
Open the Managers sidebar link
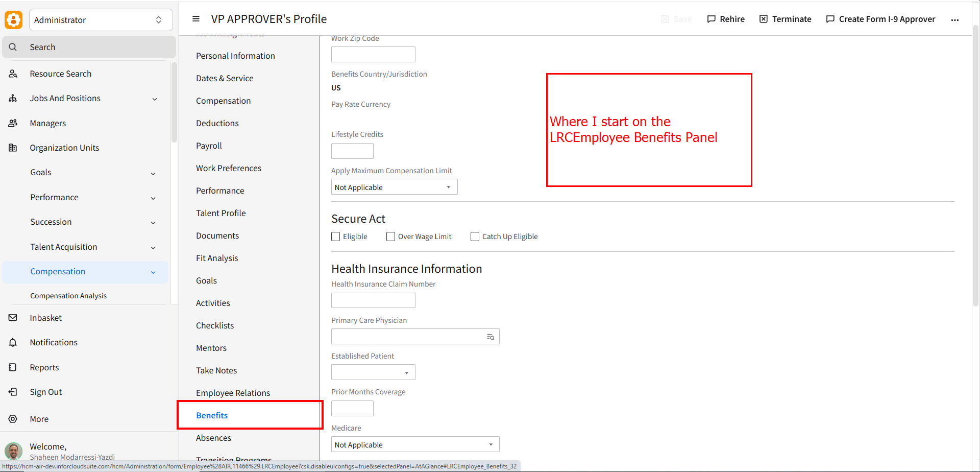point(48,123)
